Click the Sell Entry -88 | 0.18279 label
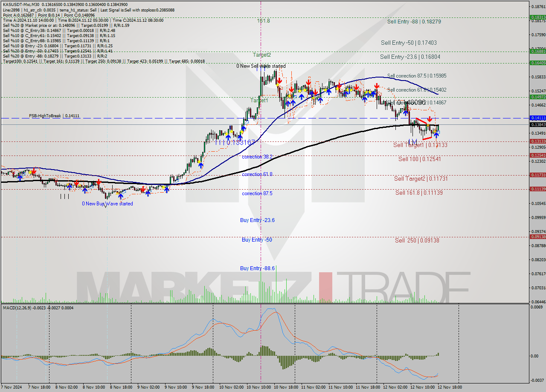 tap(414, 21)
